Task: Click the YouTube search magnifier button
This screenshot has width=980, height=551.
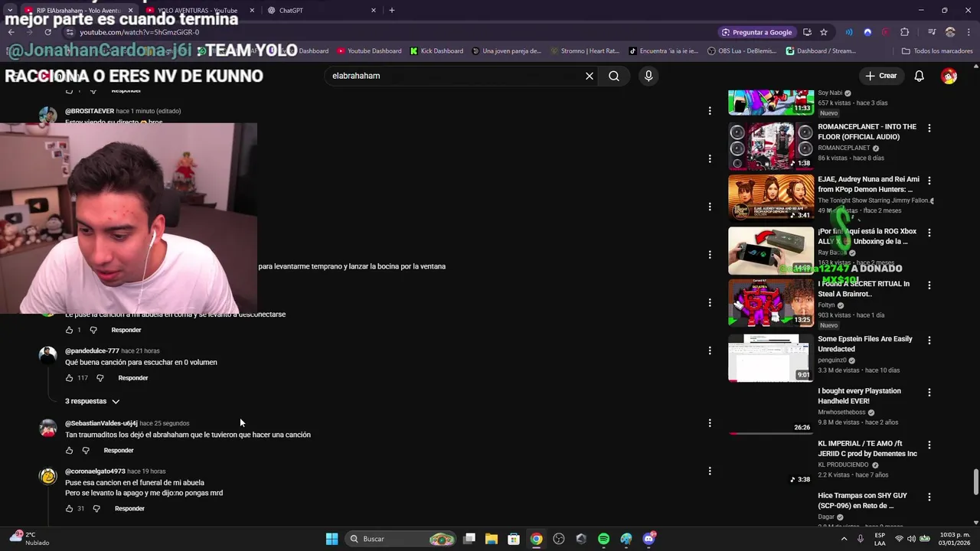Action: coord(614,76)
